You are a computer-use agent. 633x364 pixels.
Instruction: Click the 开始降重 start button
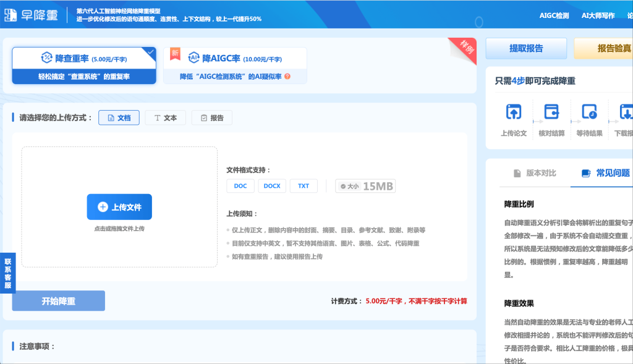(58, 300)
